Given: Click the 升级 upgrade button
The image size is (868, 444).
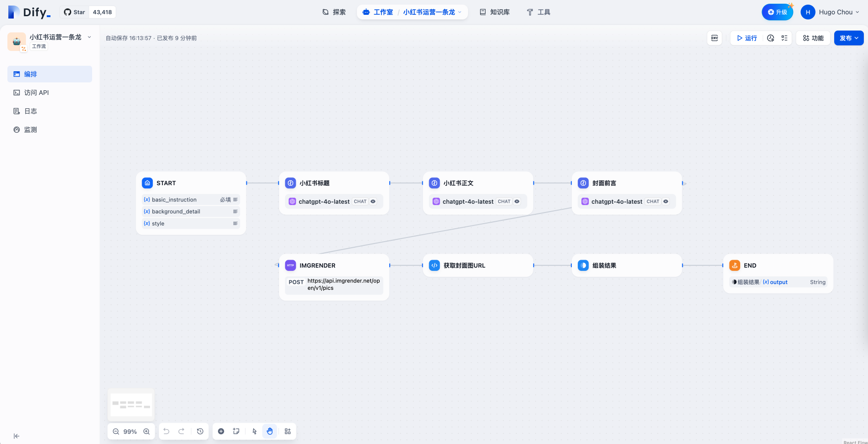Looking at the screenshot, I should [777, 12].
